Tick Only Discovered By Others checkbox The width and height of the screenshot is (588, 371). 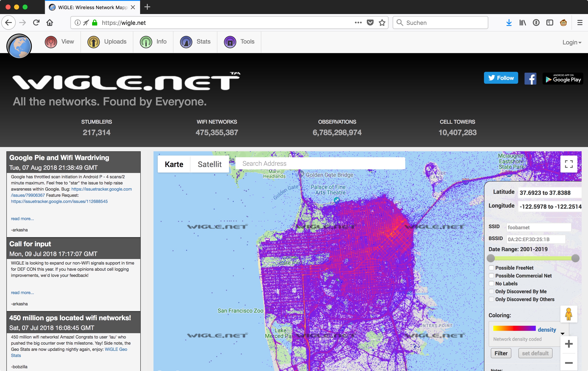tap(491, 299)
